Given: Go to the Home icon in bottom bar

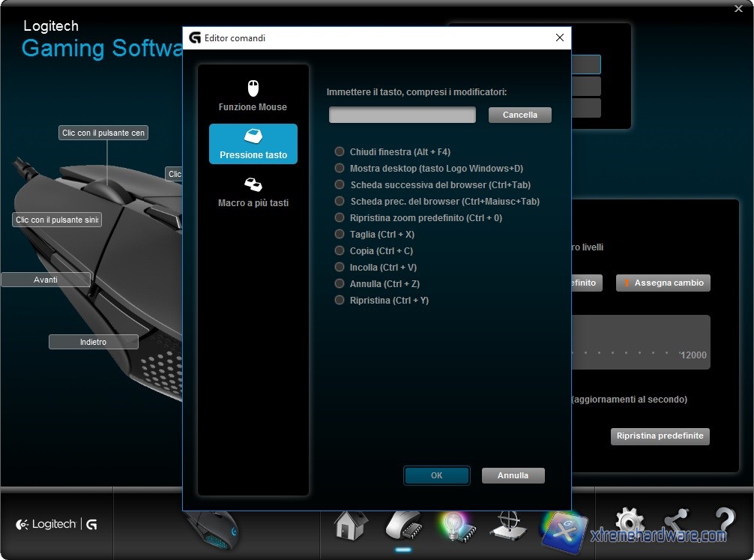Looking at the screenshot, I should pos(351,526).
